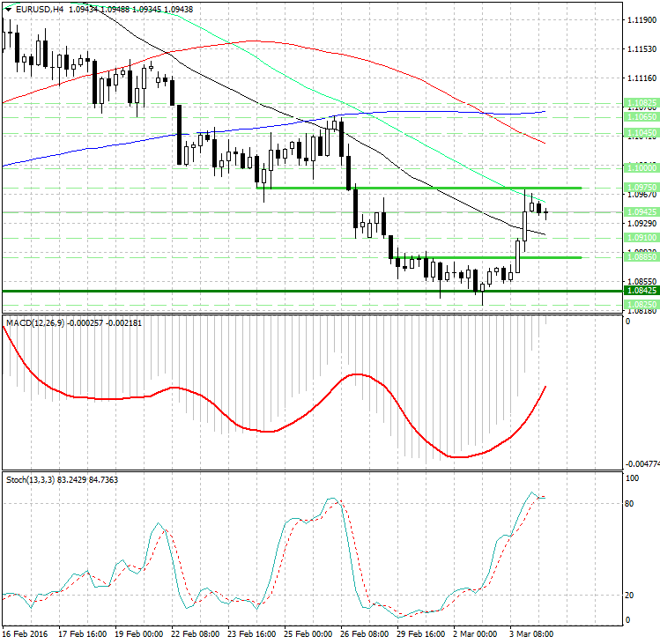
Task: Select the 3 Mar 08:00 time label
Action: click(x=532, y=633)
